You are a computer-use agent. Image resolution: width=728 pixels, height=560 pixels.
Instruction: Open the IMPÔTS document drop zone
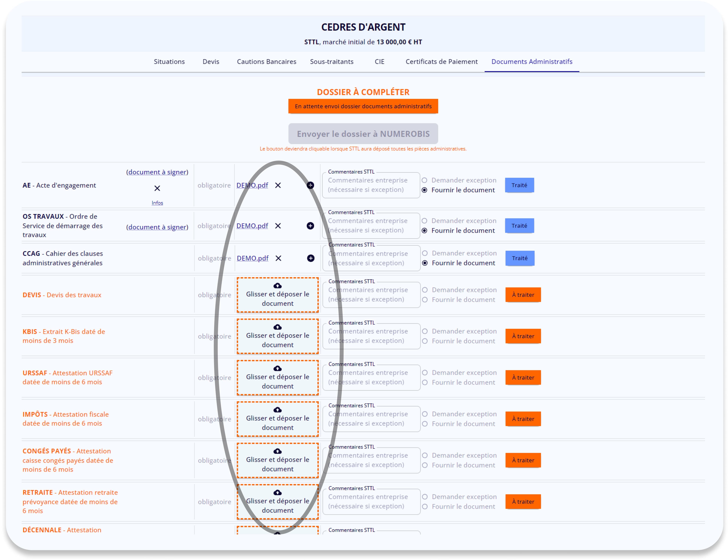278,419
